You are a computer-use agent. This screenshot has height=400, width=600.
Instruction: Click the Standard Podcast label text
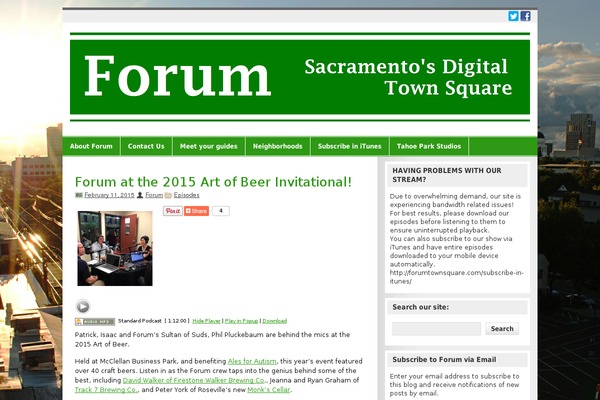pyautogui.click(x=140, y=321)
